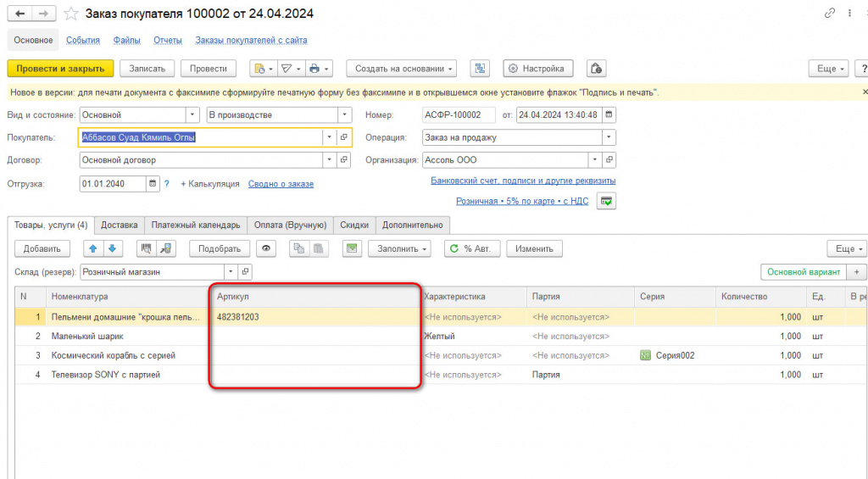The image size is (868, 479).
Task: Open the Еще menu of the goods table
Action: [847, 248]
